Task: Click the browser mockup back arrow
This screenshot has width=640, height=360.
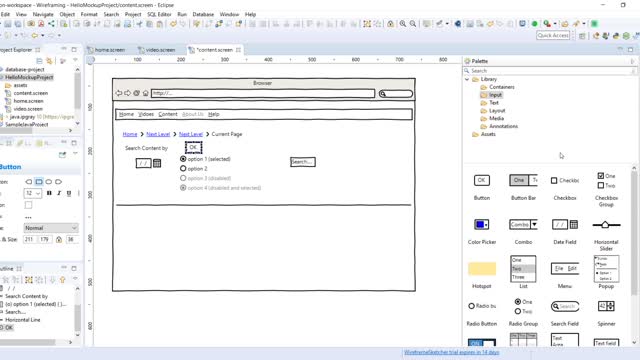Action: click(x=118, y=93)
